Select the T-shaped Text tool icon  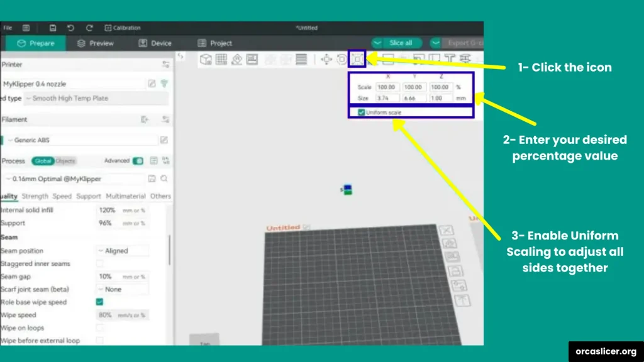tap(450, 59)
